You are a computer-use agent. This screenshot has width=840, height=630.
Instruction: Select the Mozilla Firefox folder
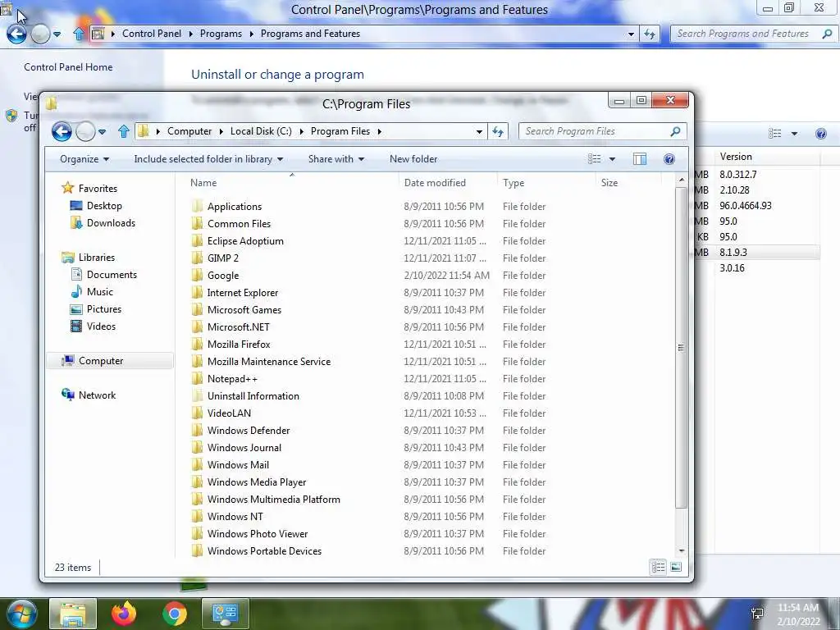(x=239, y=344)
